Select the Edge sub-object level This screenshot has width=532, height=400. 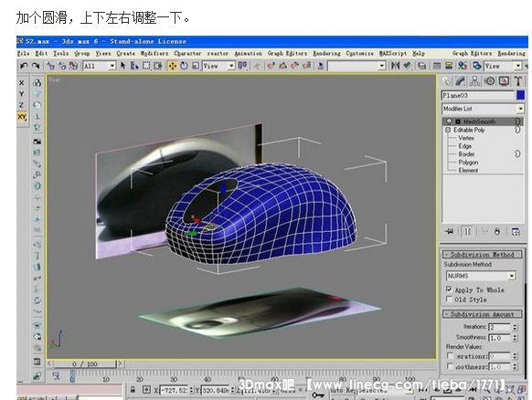point(465,146)
